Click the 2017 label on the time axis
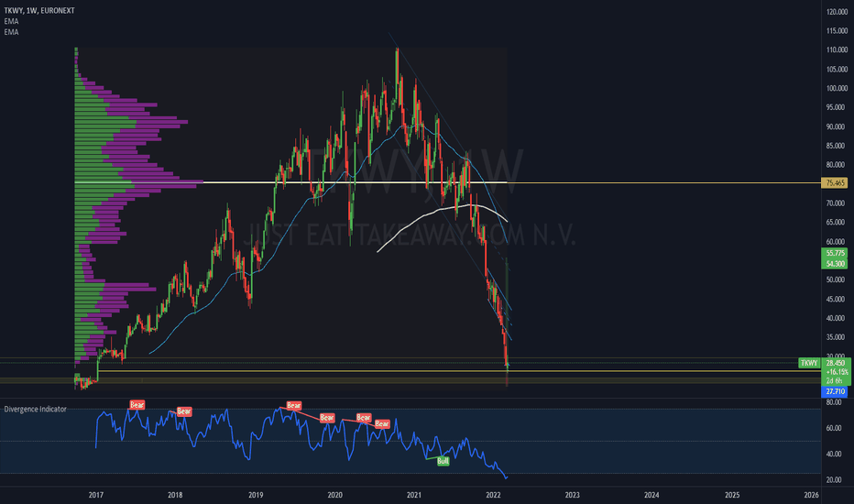The height and width of the screenshot is (504, 854). click(96, 495)
